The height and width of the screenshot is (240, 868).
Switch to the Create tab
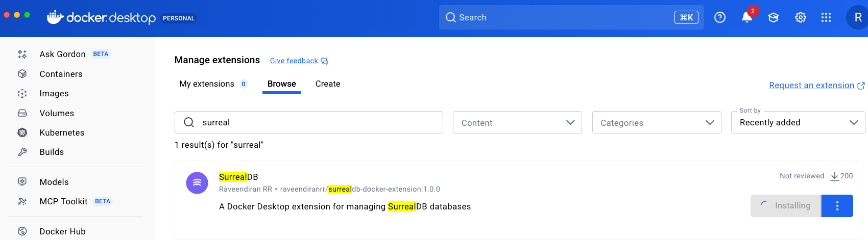(x=328, y=84)
